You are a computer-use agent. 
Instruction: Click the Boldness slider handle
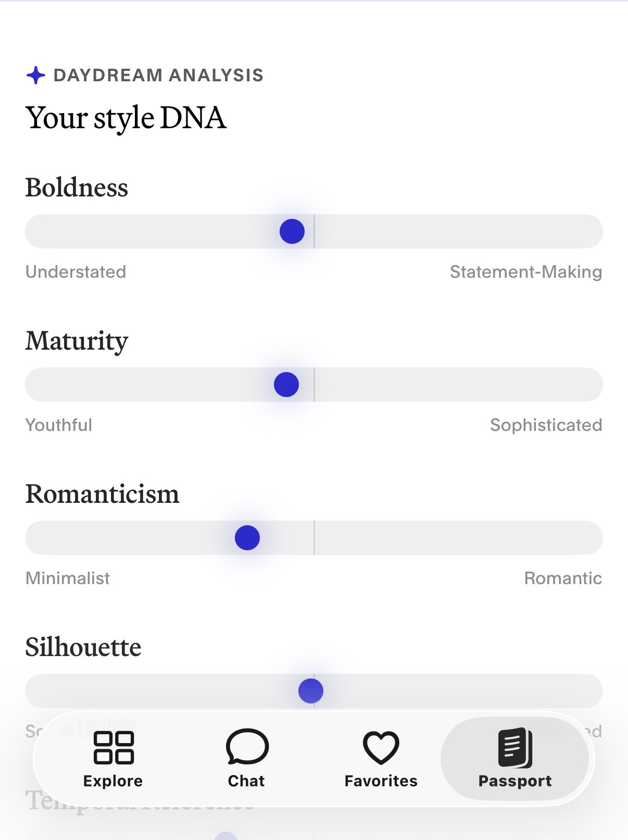pos(292,231)
